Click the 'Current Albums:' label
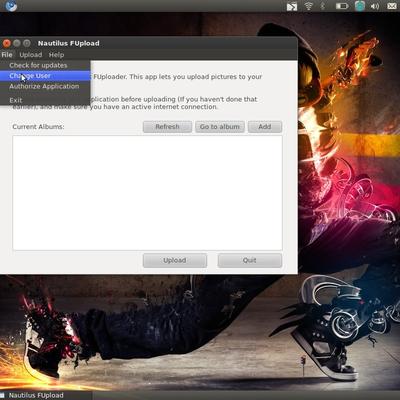400x400 pixels. (x=38, y=127)
